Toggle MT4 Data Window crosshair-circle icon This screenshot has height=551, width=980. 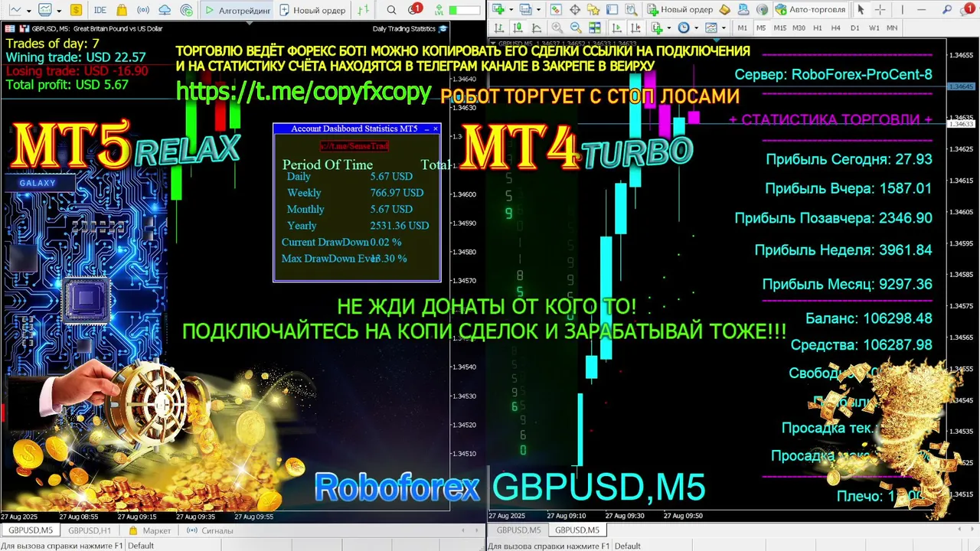pyautogui.click(x=575, y=9)
